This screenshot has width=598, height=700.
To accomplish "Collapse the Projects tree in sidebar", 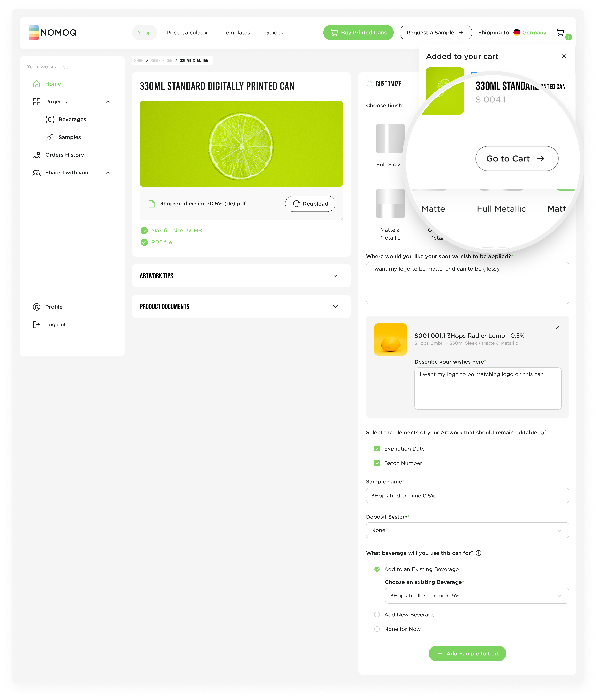I will (x=108, y=102).
